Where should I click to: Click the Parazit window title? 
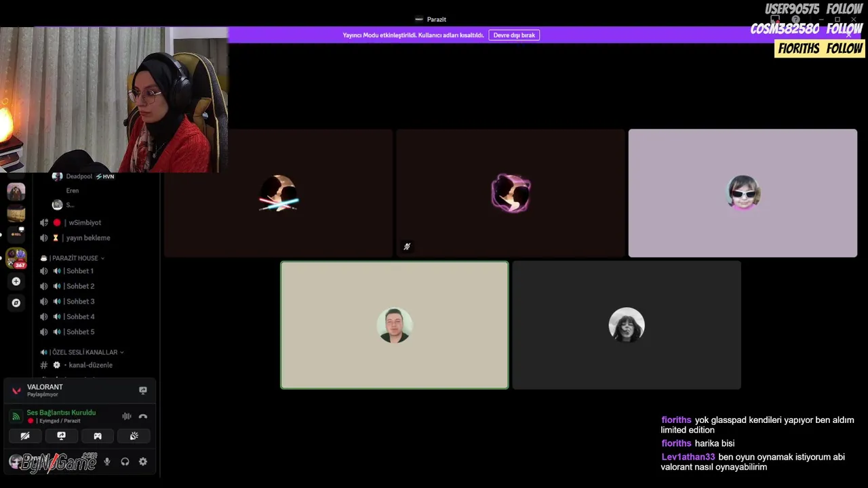pos(437,20)
